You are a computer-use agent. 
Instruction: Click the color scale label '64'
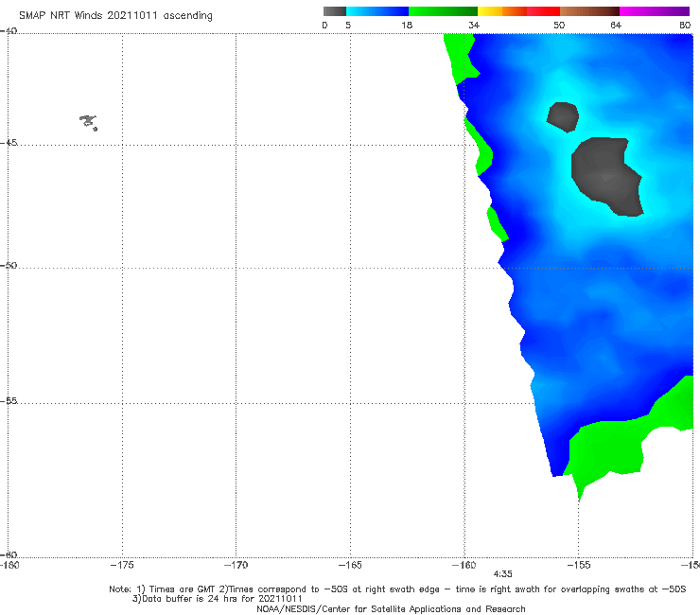616,26
